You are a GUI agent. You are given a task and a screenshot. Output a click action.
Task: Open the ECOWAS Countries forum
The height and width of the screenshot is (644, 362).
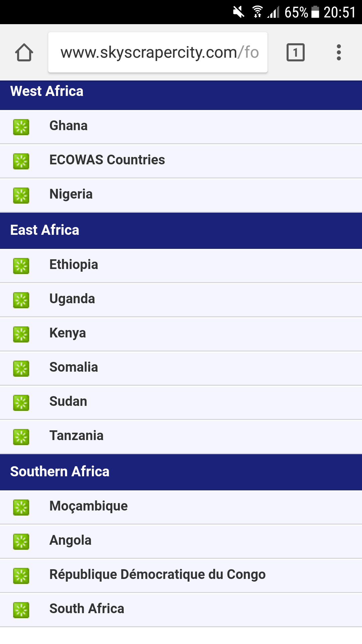click(x=107, y=160)
